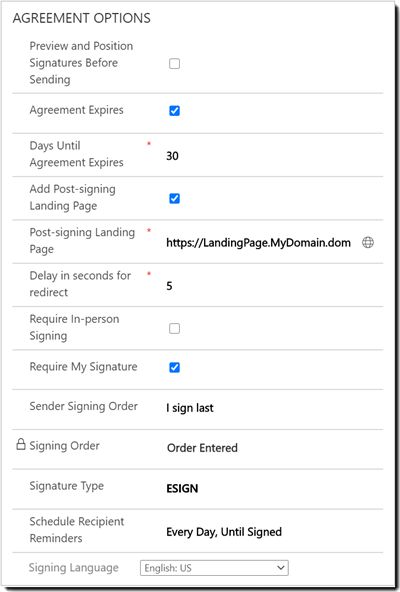
Task: Click the lock icon beside Signing Order
Action: tap(21, 444)
